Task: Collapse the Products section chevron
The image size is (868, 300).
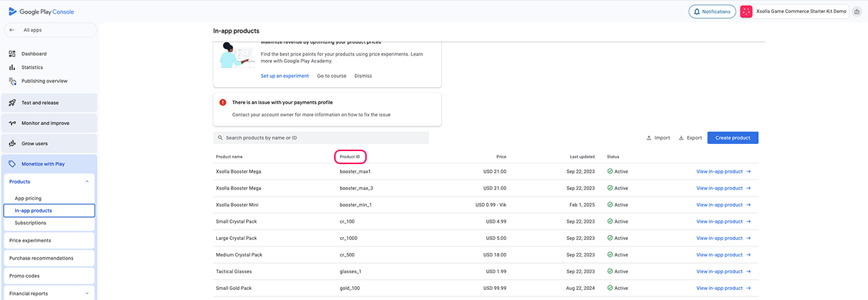Action: [x=87, y=181]
